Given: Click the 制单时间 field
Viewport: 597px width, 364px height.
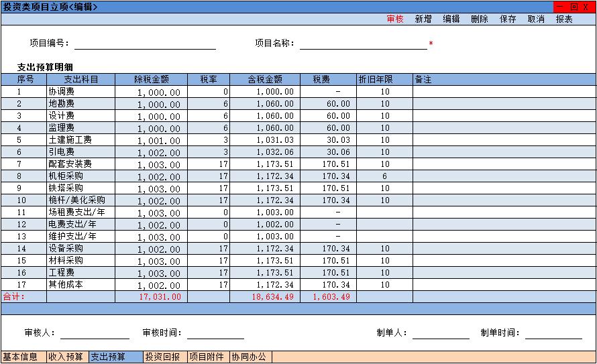Looking at the screenshot, I should (x=553, y=332).
